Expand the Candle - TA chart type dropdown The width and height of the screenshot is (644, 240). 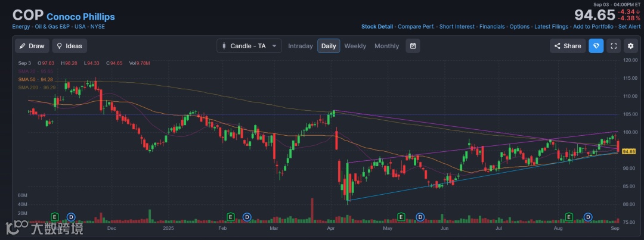(x=249, y=46)
